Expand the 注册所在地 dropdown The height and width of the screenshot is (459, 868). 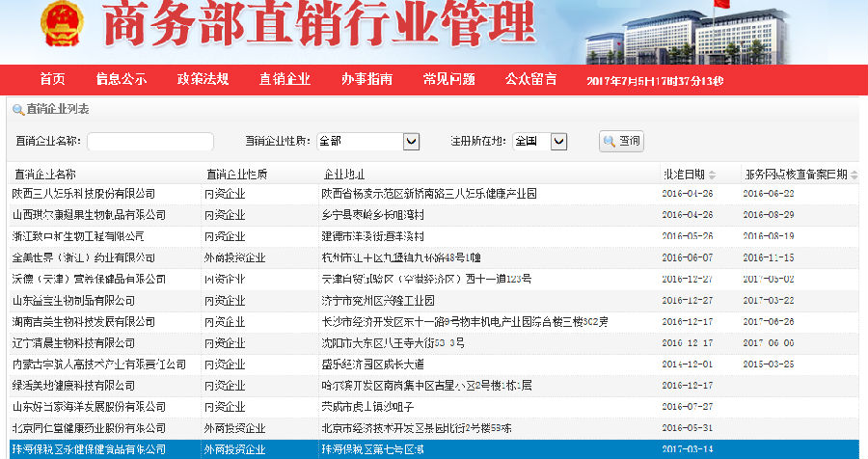click(x=558, y=142)
